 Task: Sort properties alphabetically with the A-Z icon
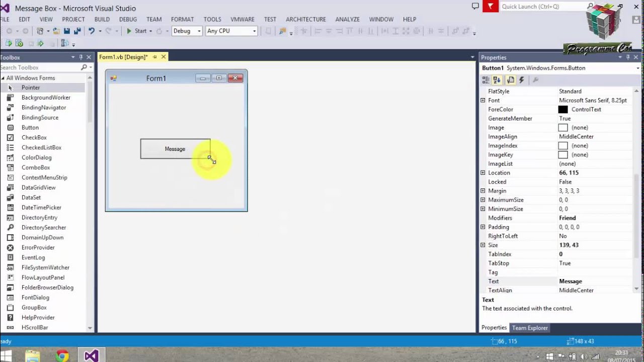coord(497,80)
